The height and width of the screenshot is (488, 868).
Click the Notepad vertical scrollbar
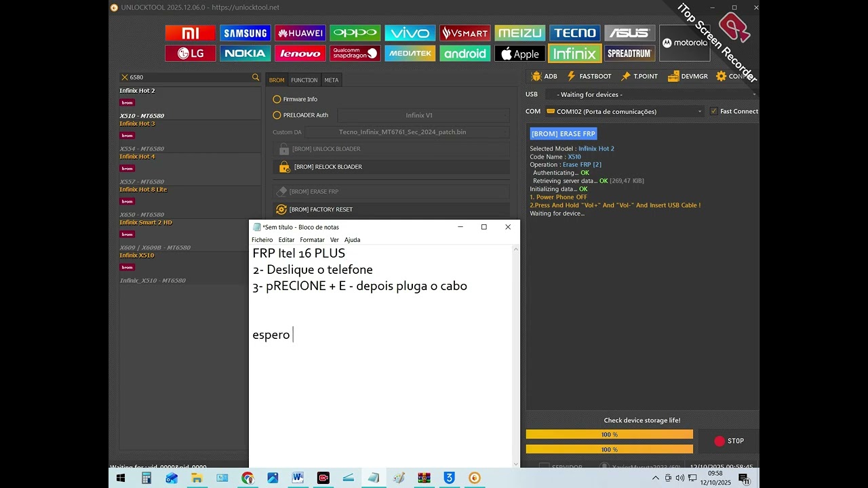[516, 357]
